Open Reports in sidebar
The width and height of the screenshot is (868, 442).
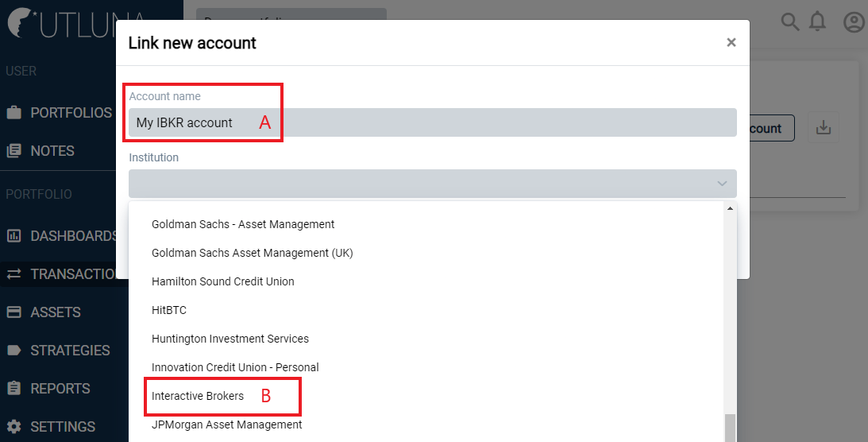[x=59, y=389]
